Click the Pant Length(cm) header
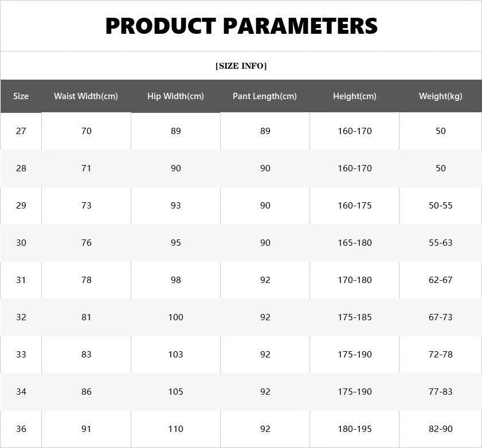The image size is (482, 448). coord(265,96)
